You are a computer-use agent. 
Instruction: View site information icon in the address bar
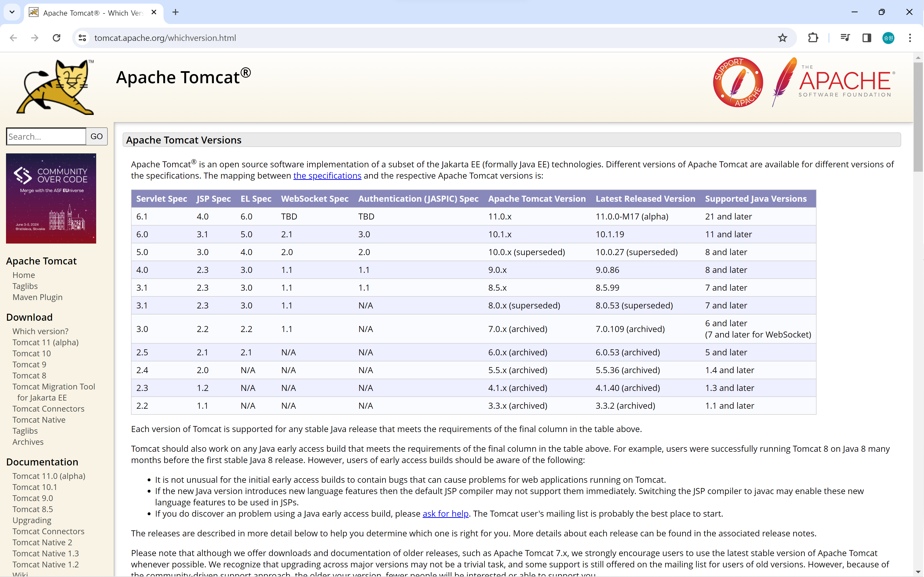coord(82,38)
